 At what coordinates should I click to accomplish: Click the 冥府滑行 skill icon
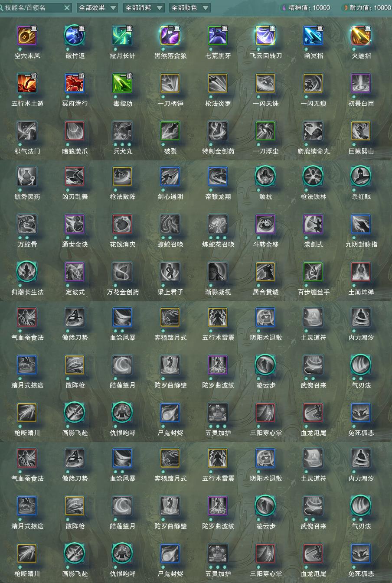(x=75, y=83)
